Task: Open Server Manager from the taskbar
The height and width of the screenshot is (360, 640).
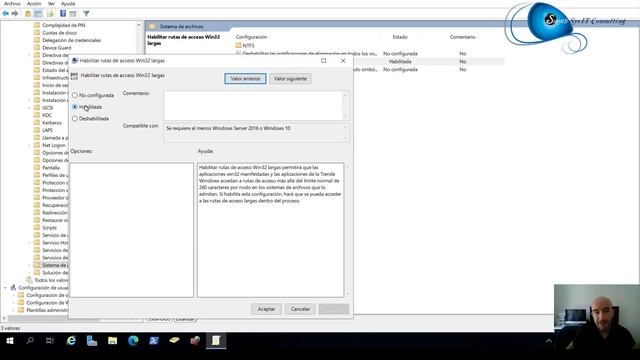Action: coord(92,340)
